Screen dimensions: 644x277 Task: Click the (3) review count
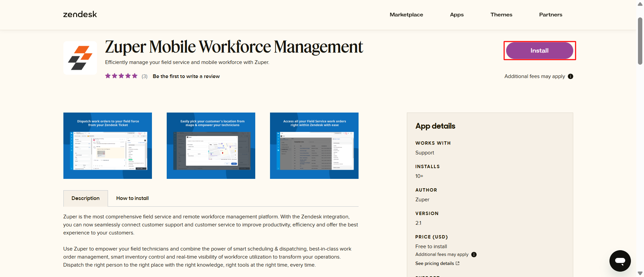click(x=145, y=76)
